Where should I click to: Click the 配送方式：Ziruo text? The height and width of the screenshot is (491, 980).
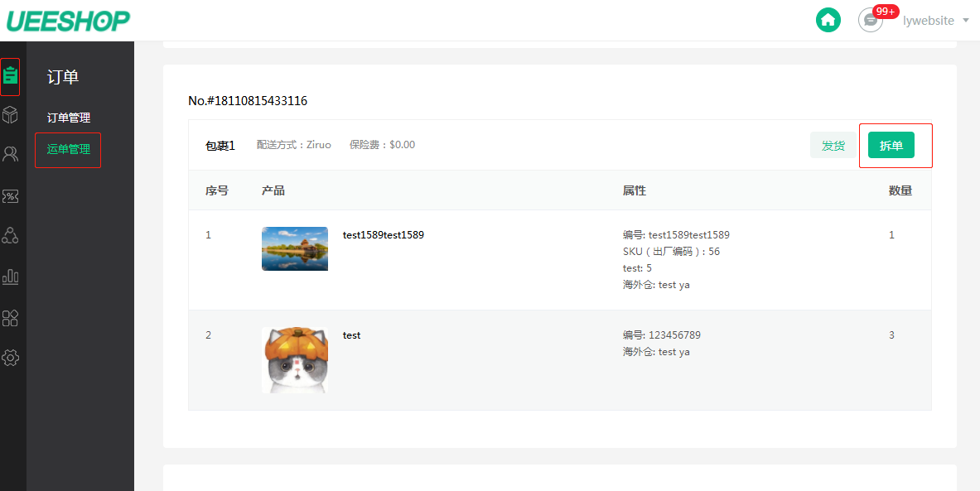pyautogui.click(x=294, y=145)
